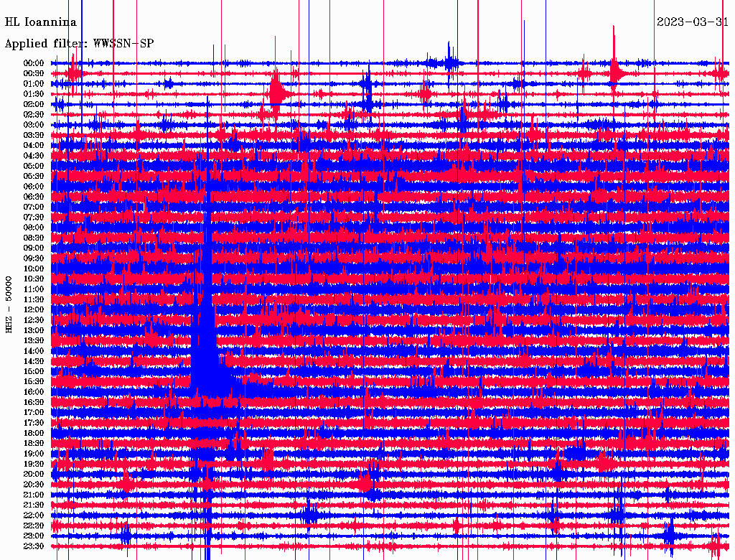This screenshot has height=560, width=735.
Task: Select the 13:30 time label
Action: point(34,340)
